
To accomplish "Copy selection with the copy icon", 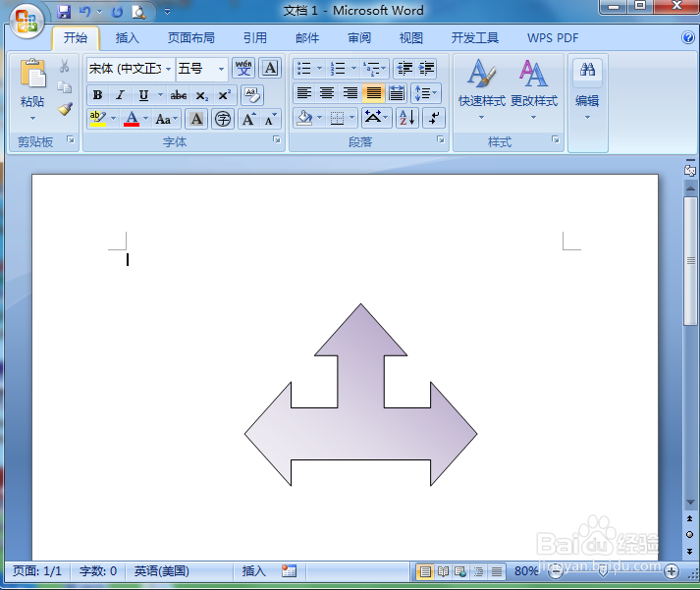I will (64, 87).
